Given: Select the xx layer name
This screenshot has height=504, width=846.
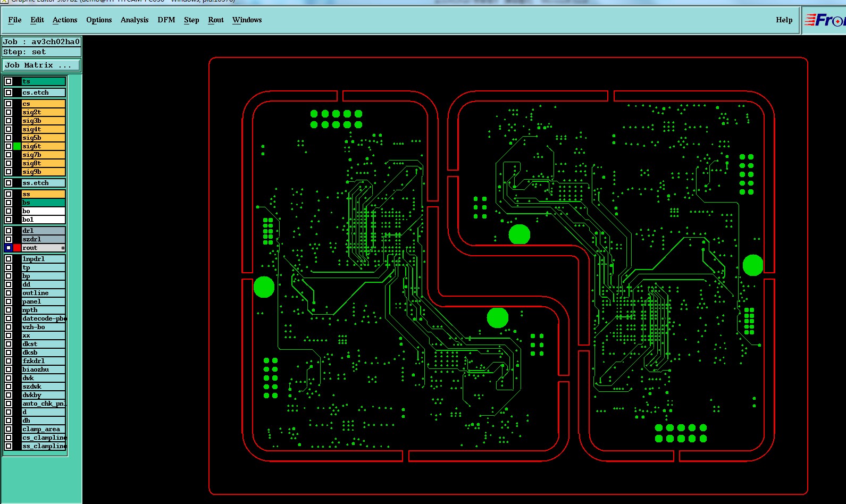Looking at the screenshot, I should click(44, 335).
